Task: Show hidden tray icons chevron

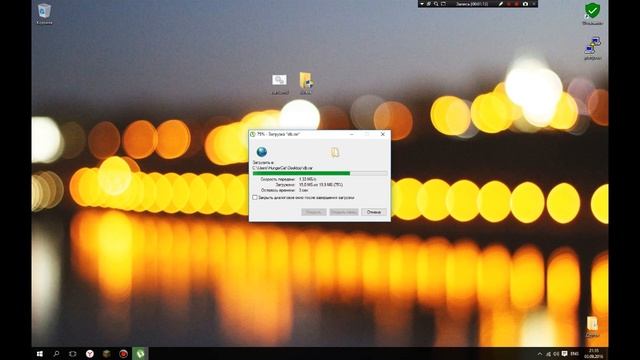Action: tap(540, 354)
